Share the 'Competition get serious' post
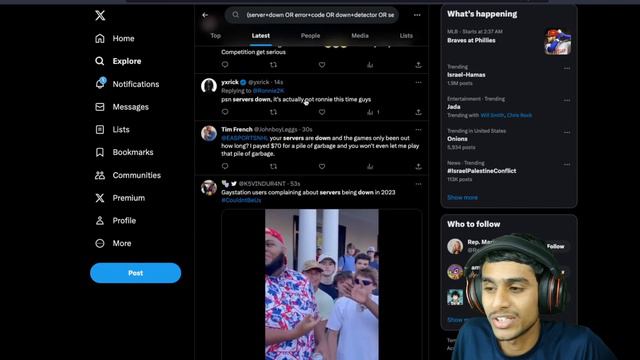 pos(418,64)
